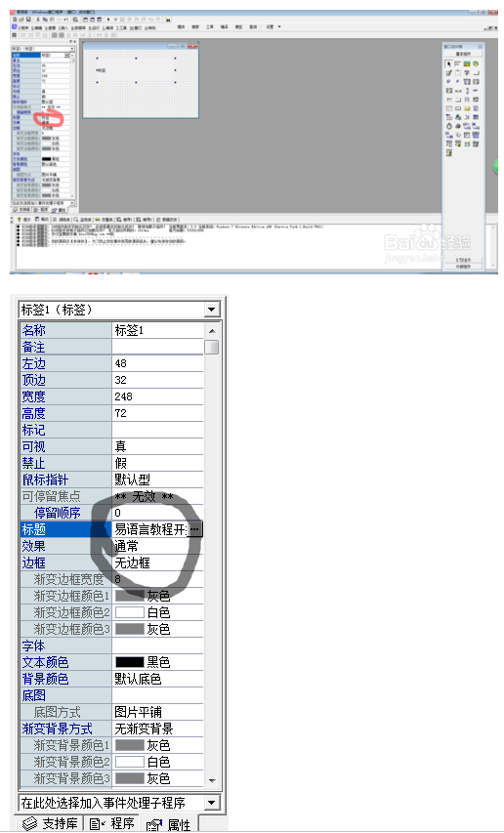
Task: Switch to the 支持库 tab
Action: 52,823
